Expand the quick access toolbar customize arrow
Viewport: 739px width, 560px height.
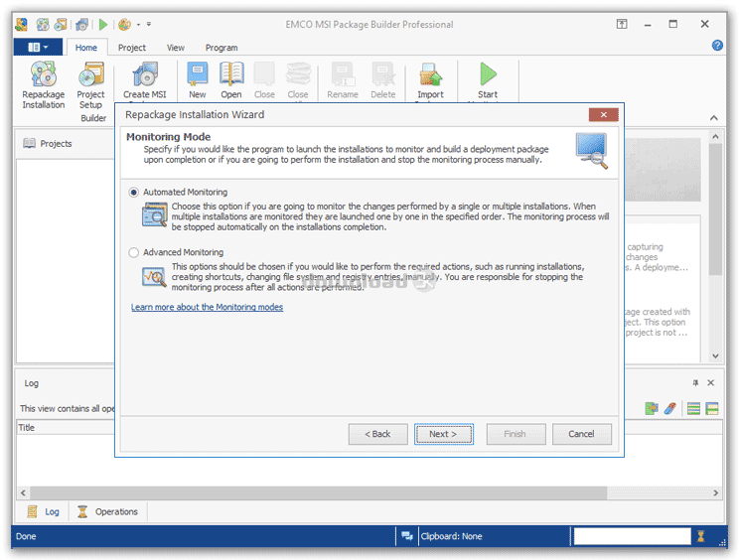[x=149, y=24]
